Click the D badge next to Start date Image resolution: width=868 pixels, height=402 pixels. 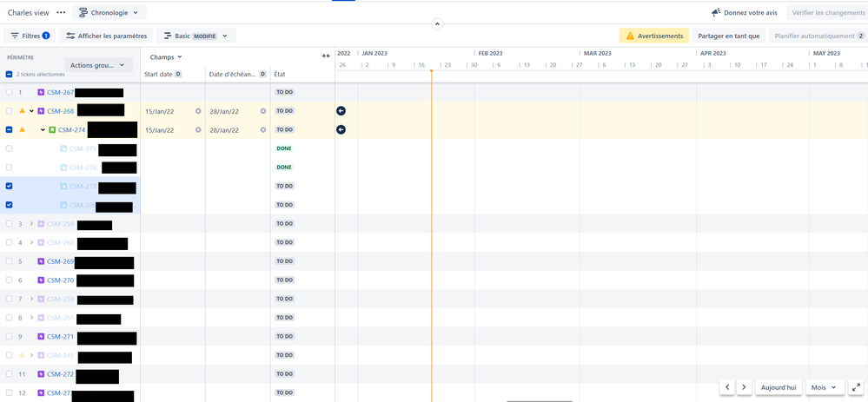pos(178,74)
